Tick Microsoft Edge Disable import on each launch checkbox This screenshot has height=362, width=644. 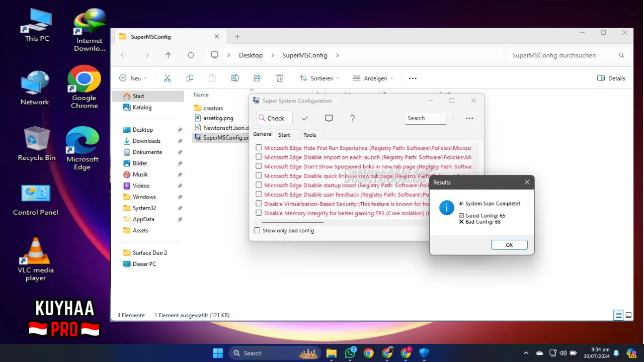259,157
